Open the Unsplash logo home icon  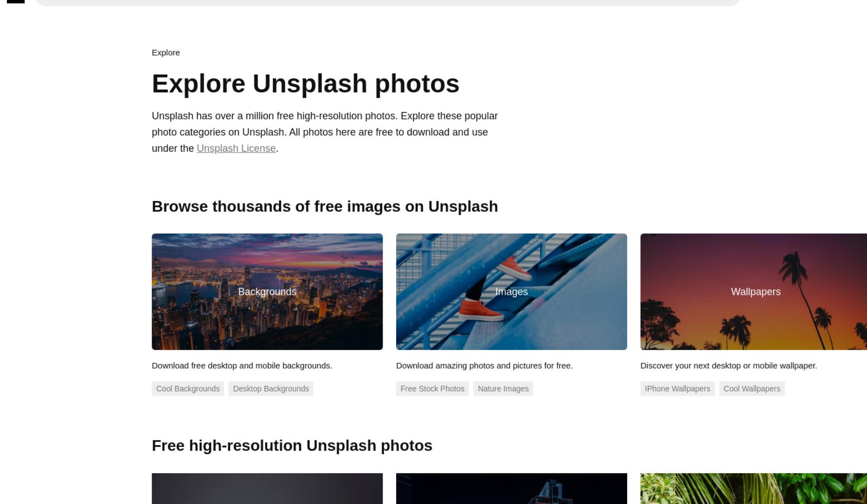[x=16, y=1]
